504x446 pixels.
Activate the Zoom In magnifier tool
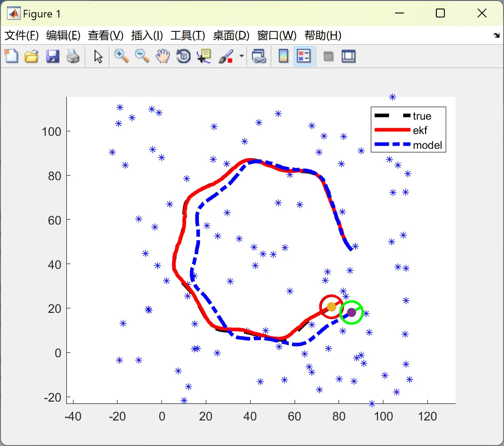point(121,56)
